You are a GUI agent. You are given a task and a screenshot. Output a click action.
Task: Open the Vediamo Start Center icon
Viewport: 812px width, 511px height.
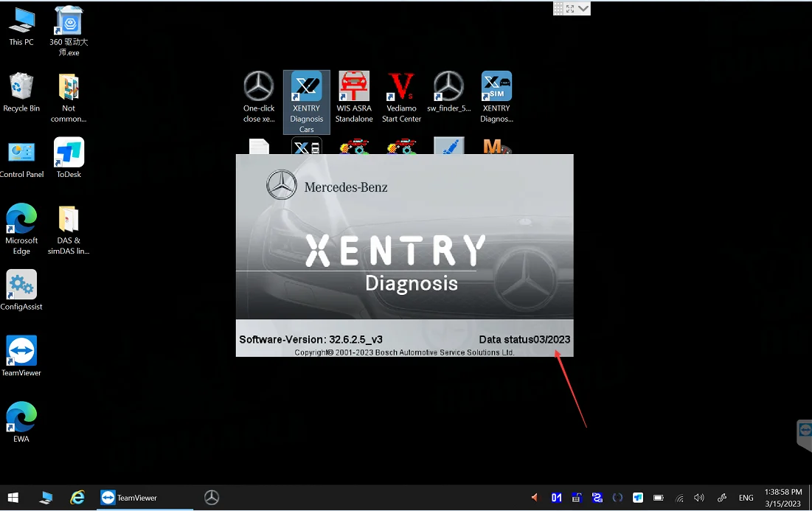point(401,88)
